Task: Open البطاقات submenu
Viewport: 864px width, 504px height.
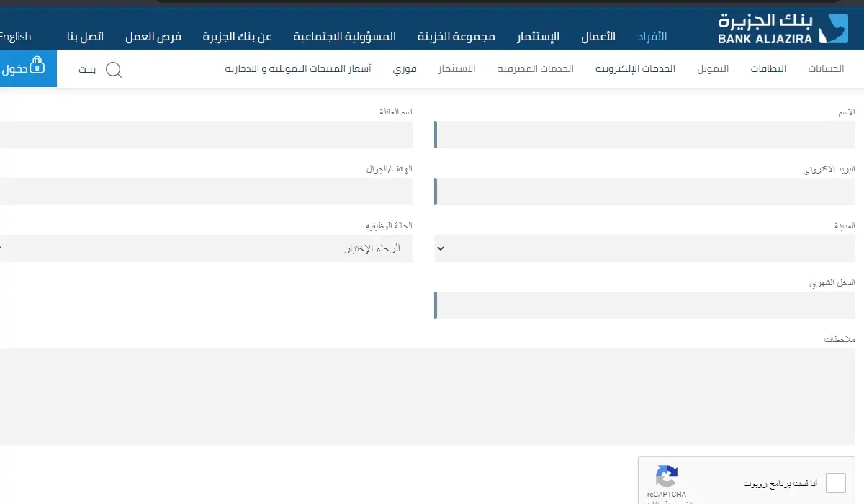Action: click(x=768, y=69)
